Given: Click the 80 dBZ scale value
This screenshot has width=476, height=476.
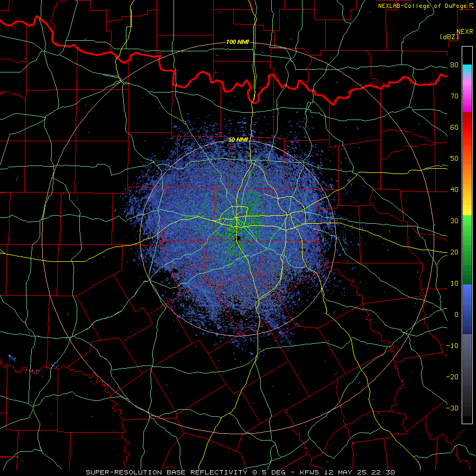Looking at the screenshot, I should [454, 65].
